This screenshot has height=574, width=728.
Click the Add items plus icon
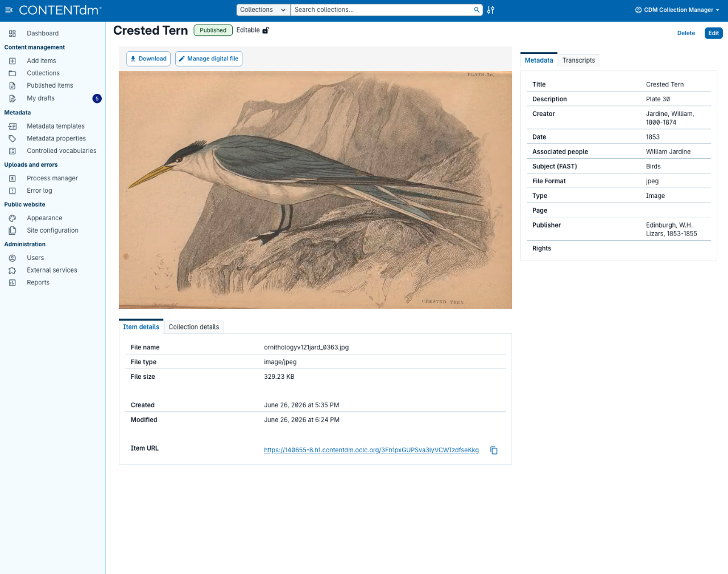[x=13, y=61]
